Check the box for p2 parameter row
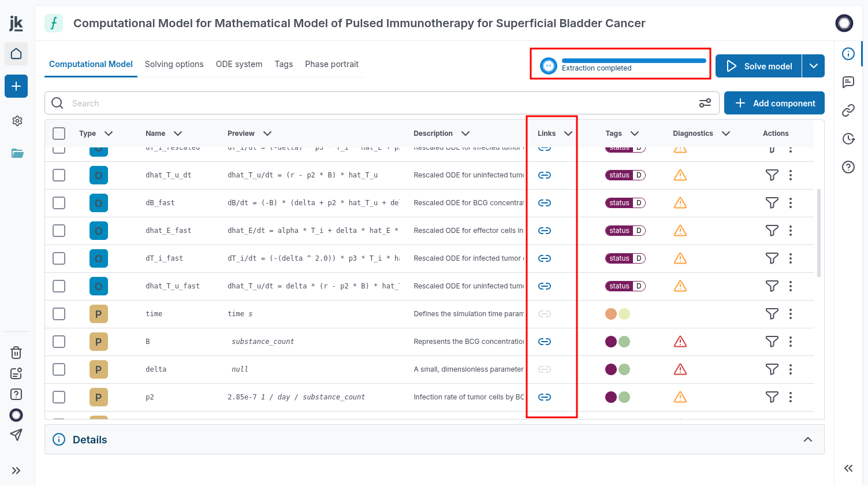Screen dimensions: 868x485 59,397
